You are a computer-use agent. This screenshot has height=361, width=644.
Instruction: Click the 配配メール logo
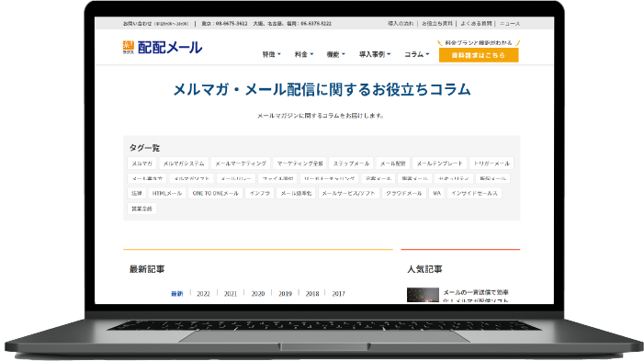click(x=163, y=48)
